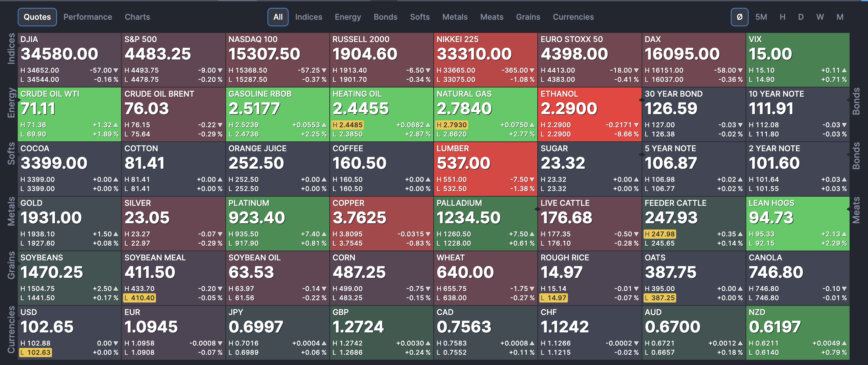
Task: Click highlighted low 410.40 in SOYBEAN MEAL
Action: 140,298
